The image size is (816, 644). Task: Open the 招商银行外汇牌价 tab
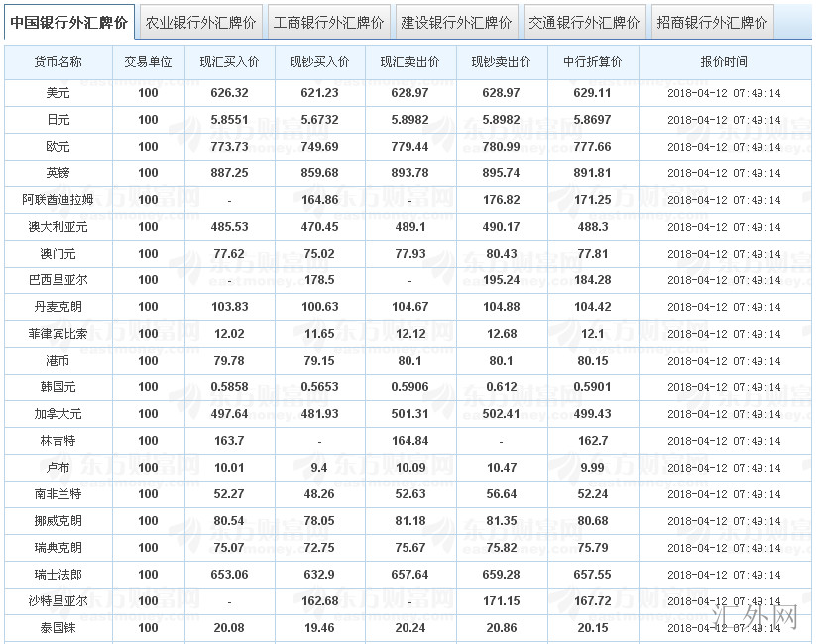(713, 23)
